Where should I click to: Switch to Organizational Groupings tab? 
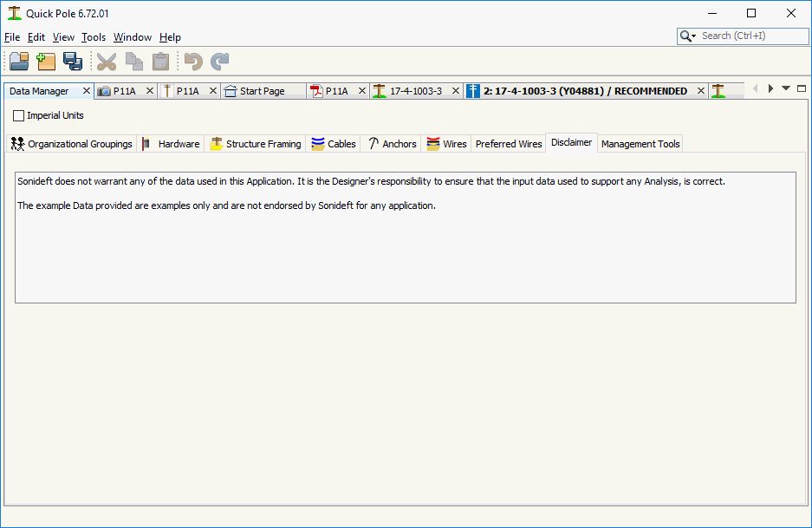tap(72, 144)
